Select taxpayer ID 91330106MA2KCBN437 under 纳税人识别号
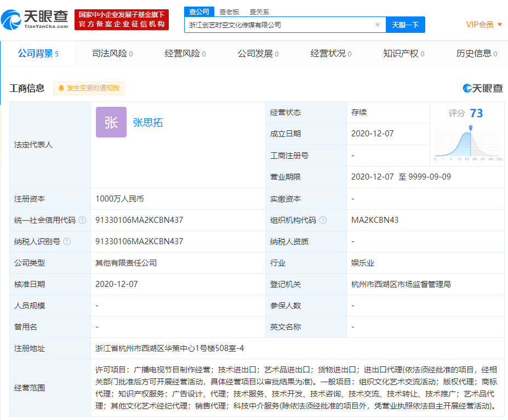The width and height of the screenshot is (508, 420). 139,241
